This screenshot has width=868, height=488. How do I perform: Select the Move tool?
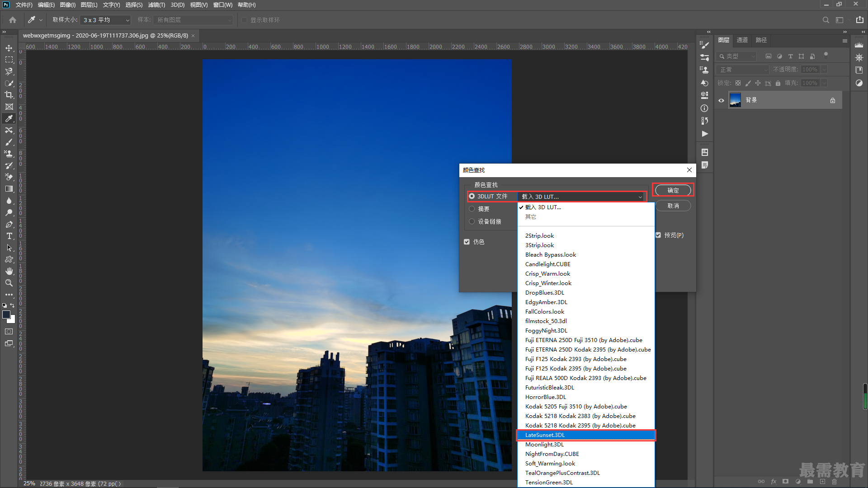(9, 48)
